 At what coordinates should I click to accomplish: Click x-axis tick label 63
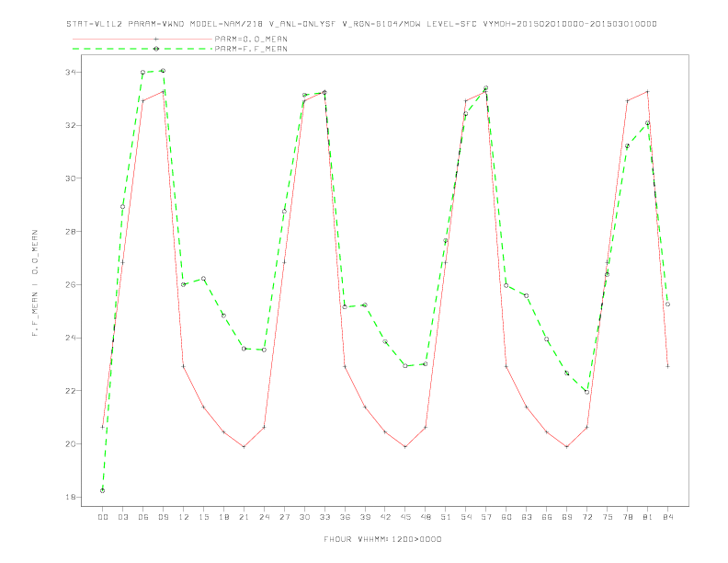pos(527,517)
